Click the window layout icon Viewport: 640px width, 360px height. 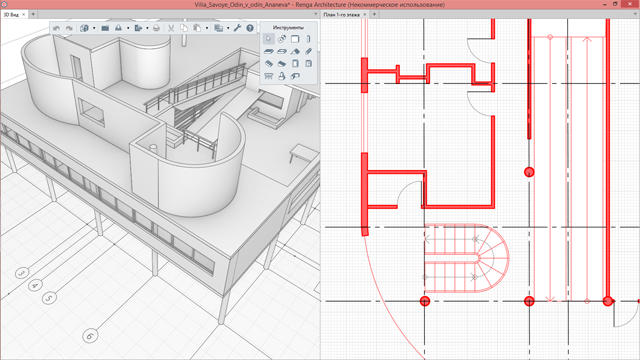[219, 28]
